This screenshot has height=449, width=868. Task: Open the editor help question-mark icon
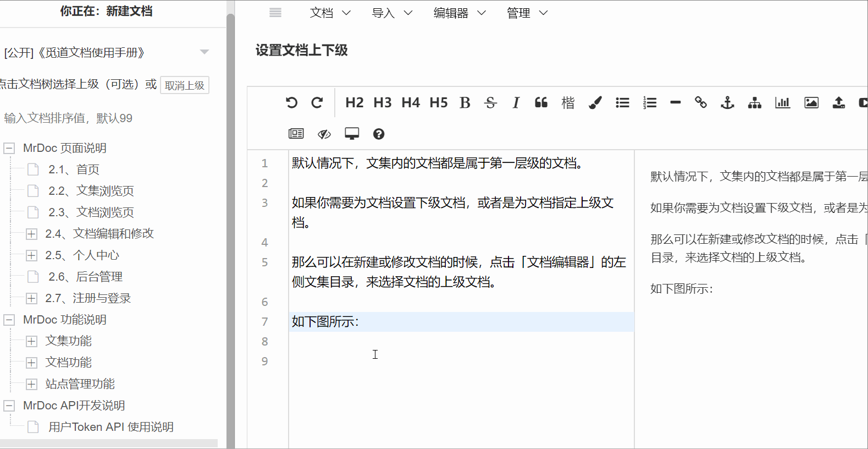click(379, 134)
